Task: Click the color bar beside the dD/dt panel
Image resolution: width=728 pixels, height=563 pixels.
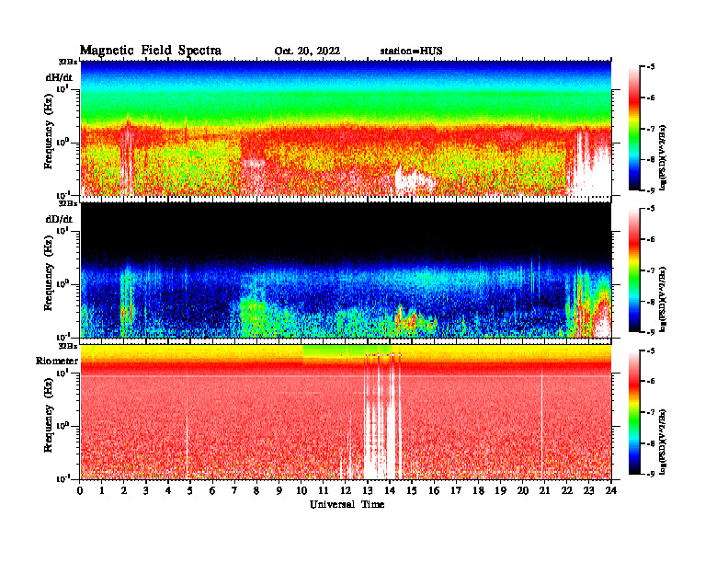Action: (x=634, y=270)
